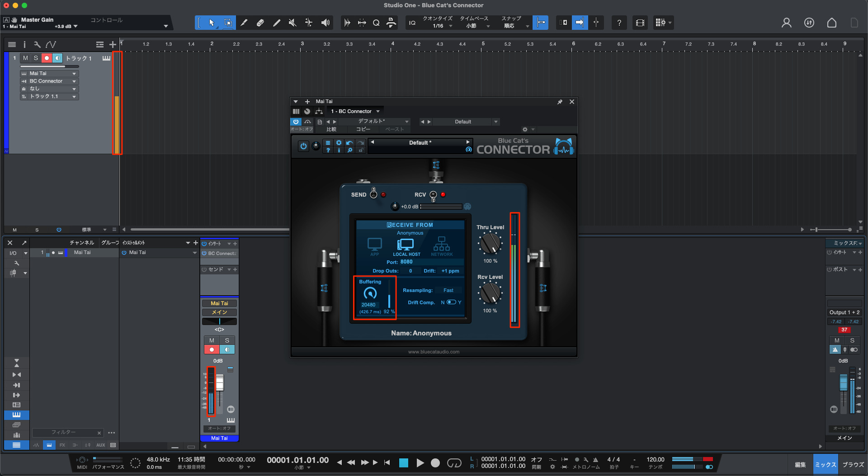Select the NETWORK receive source
Viewport: 868px width, 476px height.
(442, 247)
